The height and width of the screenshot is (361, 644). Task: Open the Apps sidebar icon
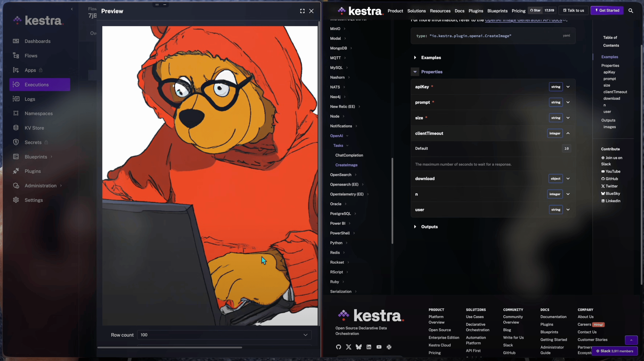point(16,70)
